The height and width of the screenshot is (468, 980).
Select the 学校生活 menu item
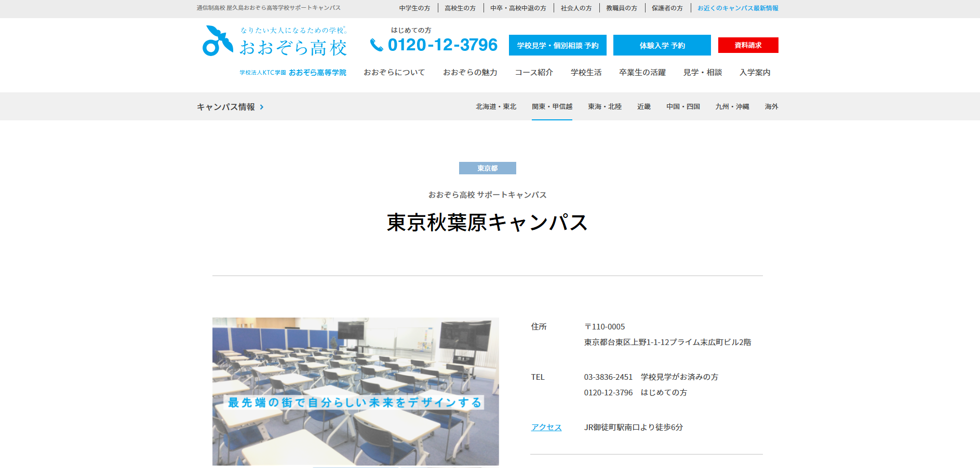point(586,73)
